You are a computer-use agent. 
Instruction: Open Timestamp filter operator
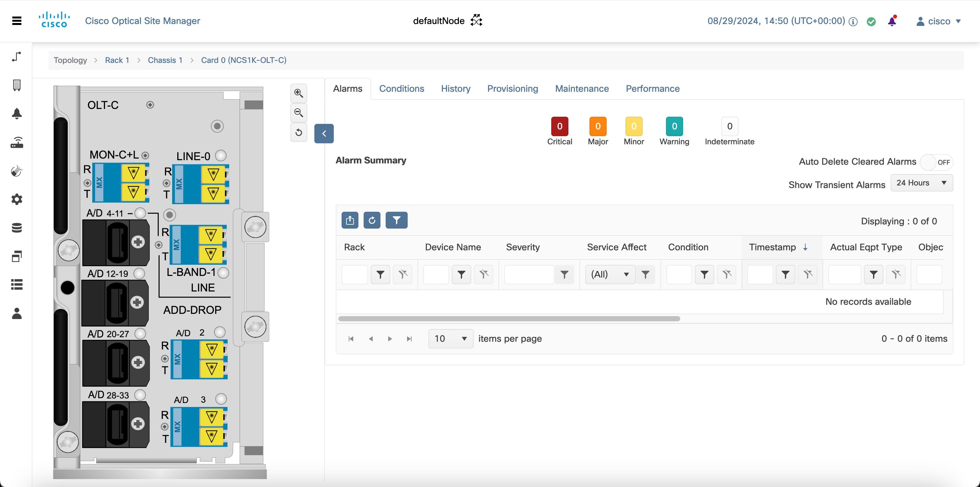(x=786, y=275)
